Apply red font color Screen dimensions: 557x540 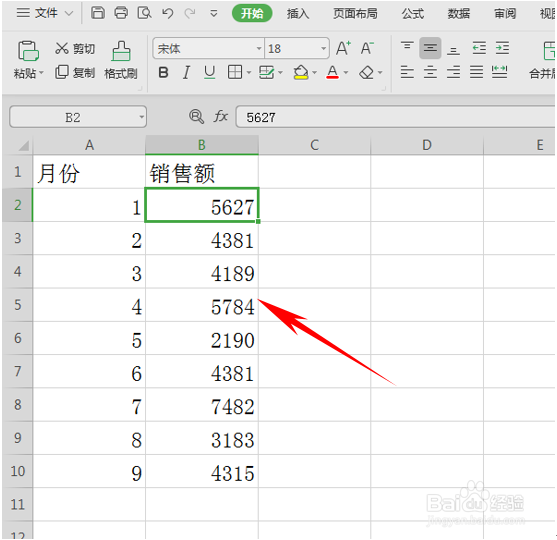tap(332, 72)
